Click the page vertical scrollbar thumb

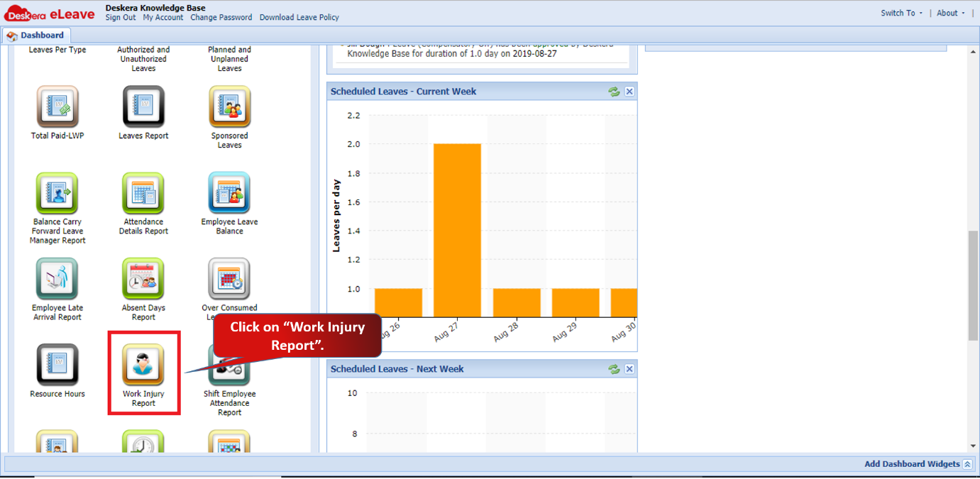973,285
